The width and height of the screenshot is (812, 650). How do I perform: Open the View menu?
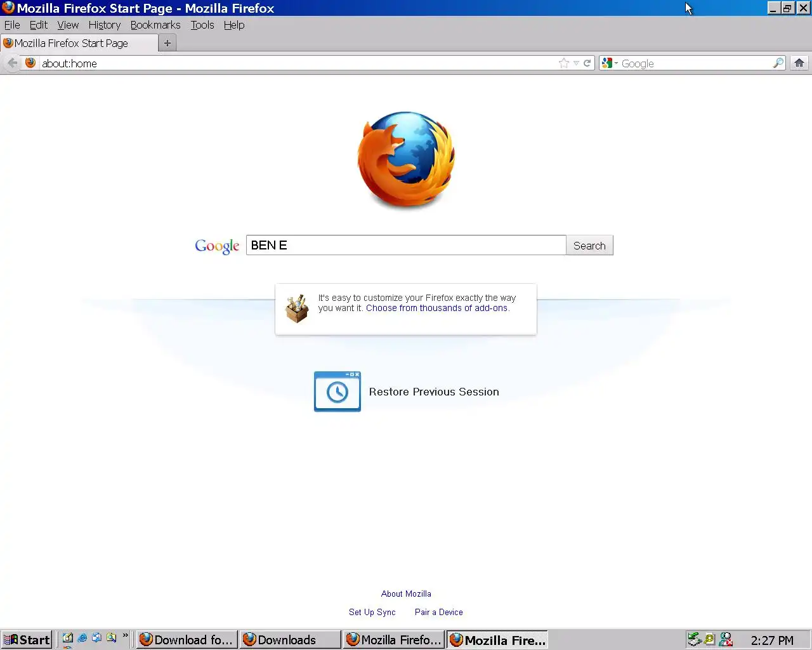tap(68, 25)
